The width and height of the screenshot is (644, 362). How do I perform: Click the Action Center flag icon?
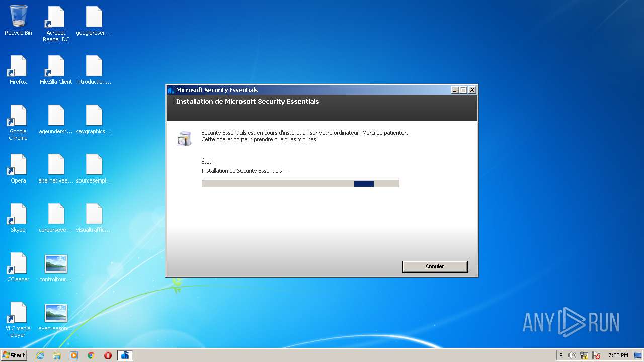pyautogui.click(x=596, y=355)
